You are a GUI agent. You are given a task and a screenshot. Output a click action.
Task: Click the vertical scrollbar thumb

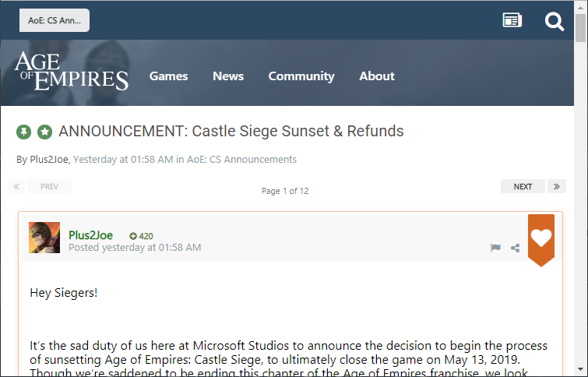581,28
